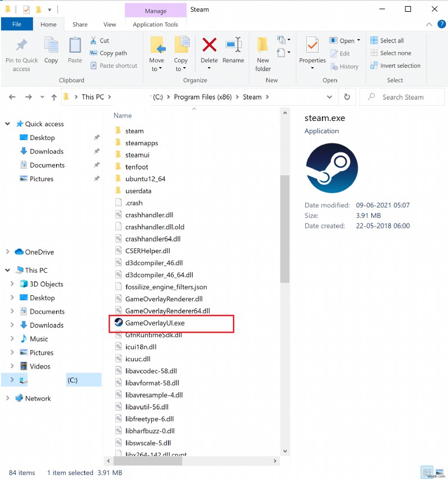Image resolution: width=448 pixels, height=479 pixels.
Task: Click Select none in the ribbon
Action: click(390, 53)
